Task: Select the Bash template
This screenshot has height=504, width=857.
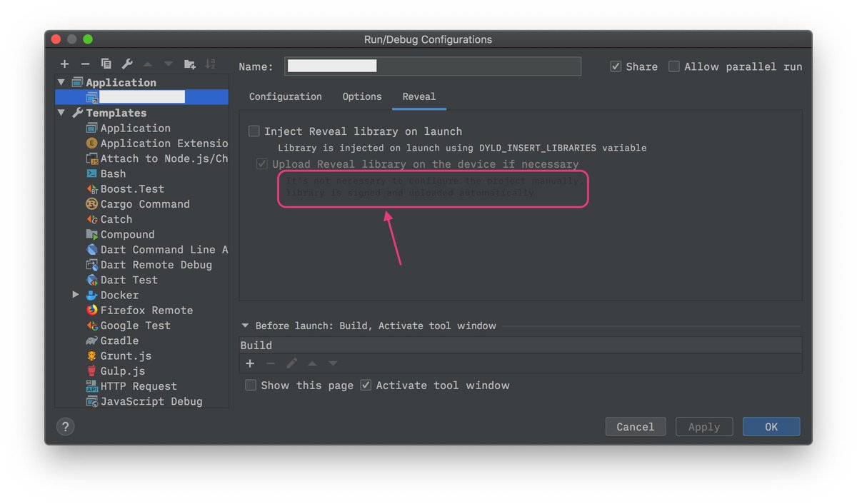Action: click(x=113, y=173)
